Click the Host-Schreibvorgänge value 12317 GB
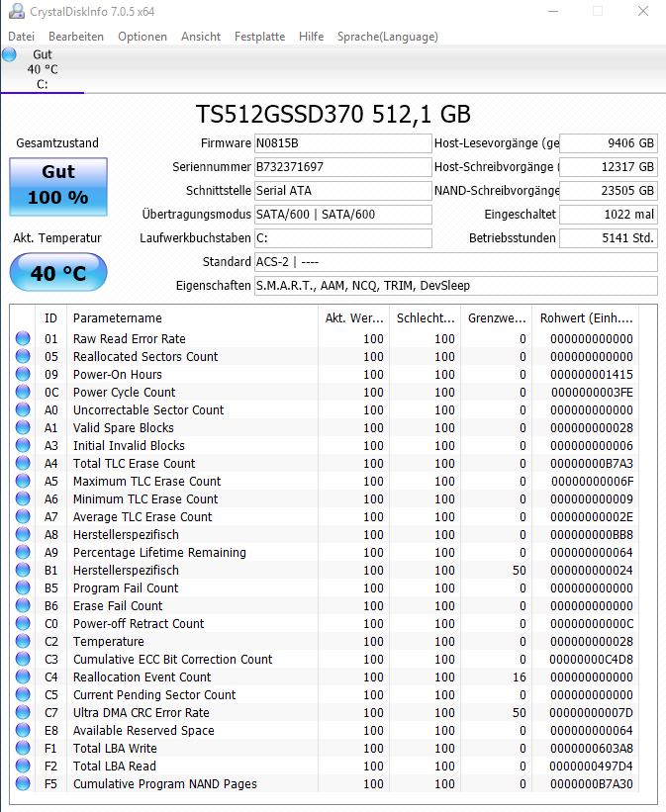Image resolution: width=666 pixels, height=812 pixels. pos(609,167)
